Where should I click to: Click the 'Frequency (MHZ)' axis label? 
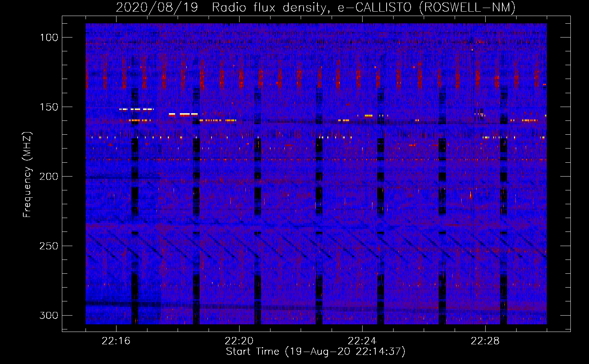27,175
